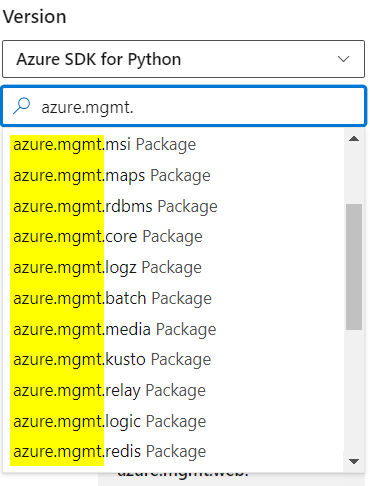Image resolution: width=370 pixels, height=486 pixels.
Task: Click the search magnifier icon
Action: click(21, 106)
